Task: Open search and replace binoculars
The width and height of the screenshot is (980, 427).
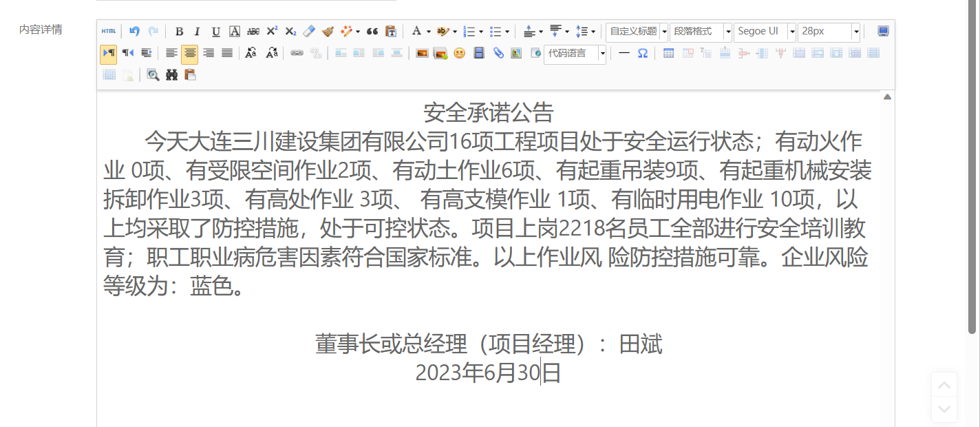Action: pos(171,74)
